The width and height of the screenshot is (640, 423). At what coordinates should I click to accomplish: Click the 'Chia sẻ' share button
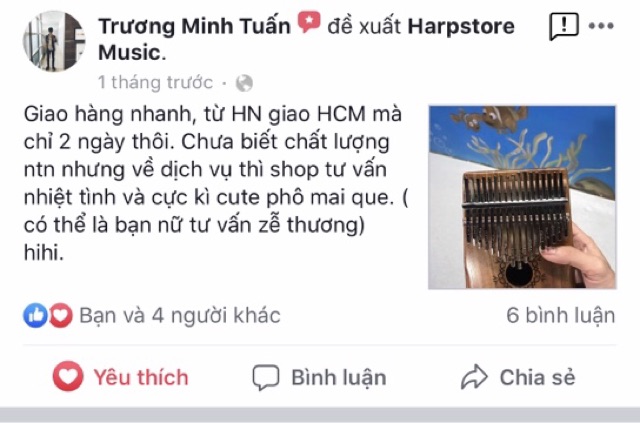tap(518, 377)
